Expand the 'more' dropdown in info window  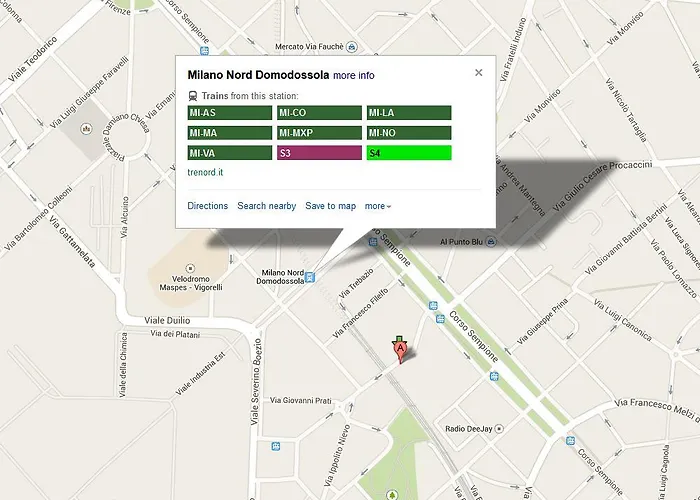point(378,206)
